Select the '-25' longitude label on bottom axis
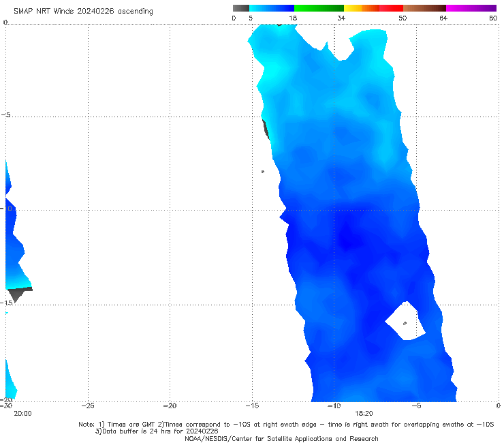Viewport: 504px width, 443px height. [x=88, y=406]
